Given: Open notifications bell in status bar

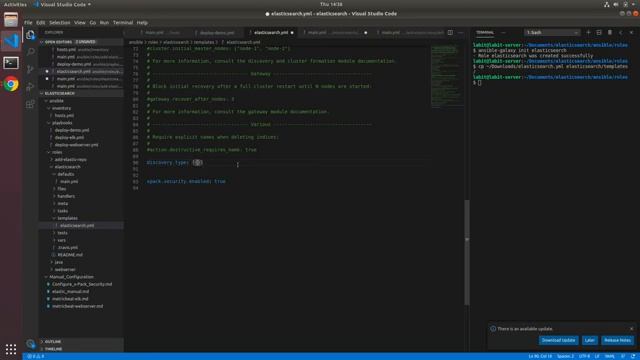Looking at the screenshot, I should pos(633,356).
